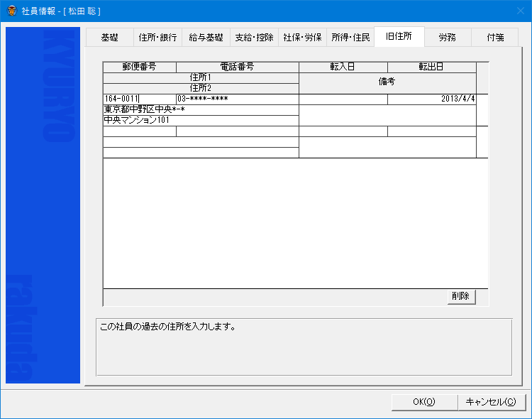Open the 労務 tab
The image size is (532, 419).
(447, 38)
